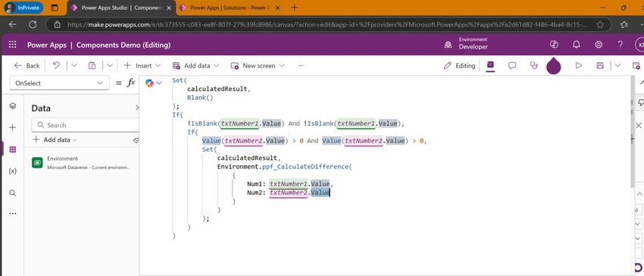Screen dimensions: 644x276
Task: Expand the Paste dropdown chevron
Action: [x=110, y=65]
